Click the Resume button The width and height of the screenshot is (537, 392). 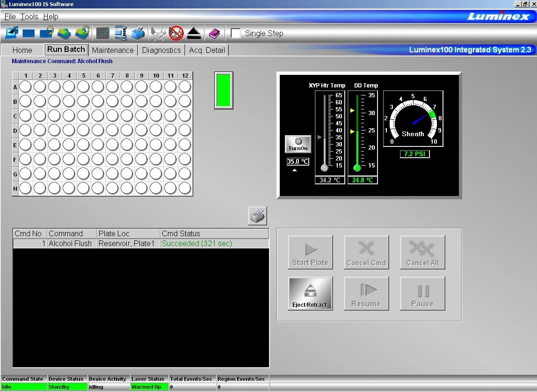tap(366, 293)
